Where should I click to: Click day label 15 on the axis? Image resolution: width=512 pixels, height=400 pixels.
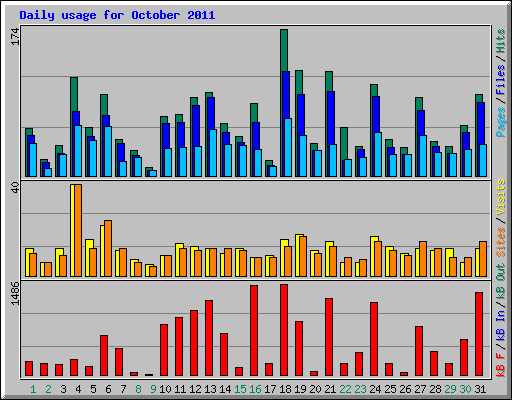coord(240,389)
